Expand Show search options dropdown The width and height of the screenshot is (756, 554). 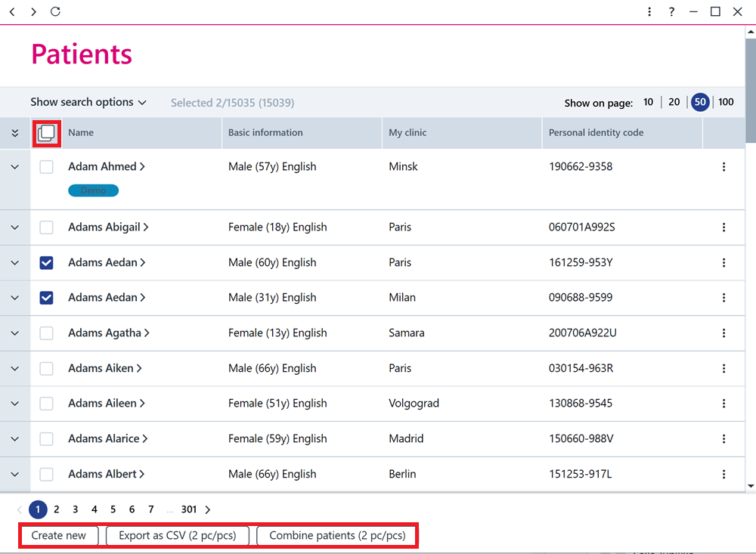(88, 102)
